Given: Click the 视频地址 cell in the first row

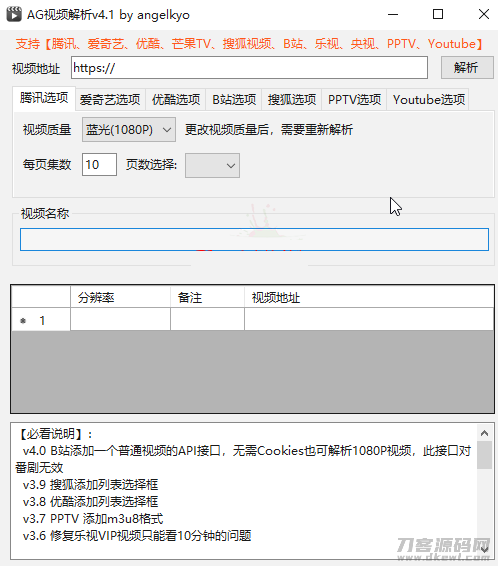Looking at the screenshot, I should click(369, 319).
